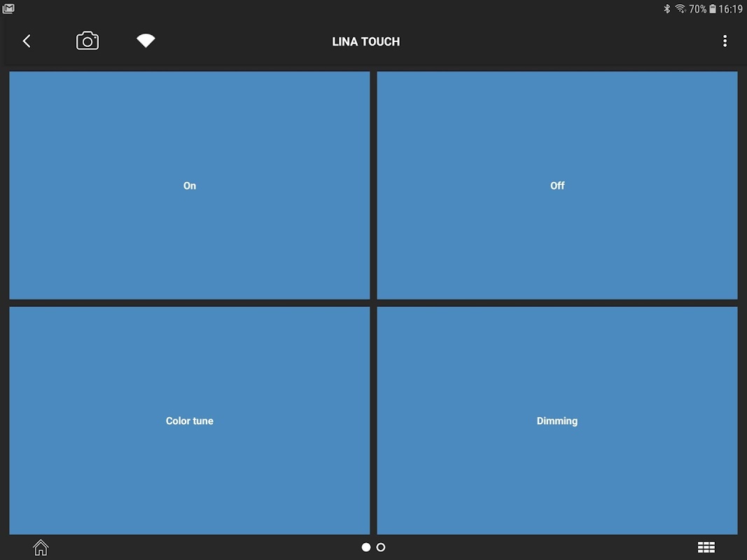Switch to the second page indicator dot
Image resolution: width=747 pixels, height=560 pixels.
381,547
